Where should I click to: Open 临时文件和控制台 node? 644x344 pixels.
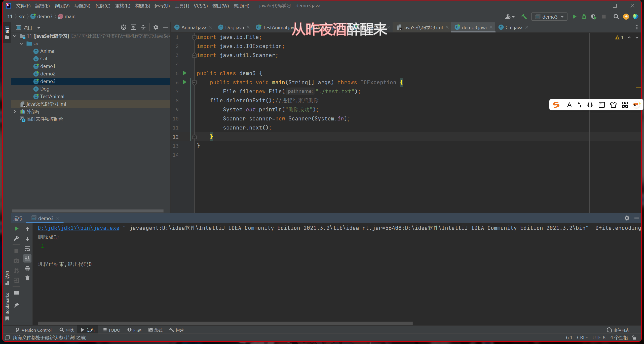pyautogui.click(x=45, y=119)
